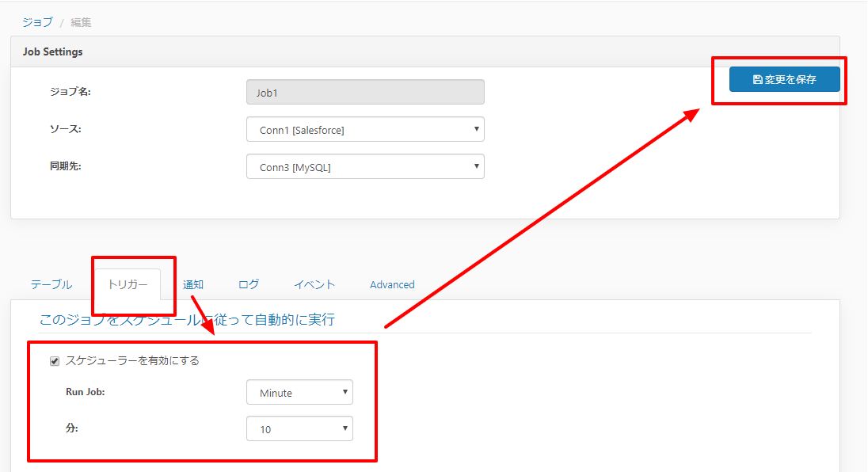Open the Run Job dropdown showing Minute
This screenshot has height=472, width=868.
coord(299,392)
